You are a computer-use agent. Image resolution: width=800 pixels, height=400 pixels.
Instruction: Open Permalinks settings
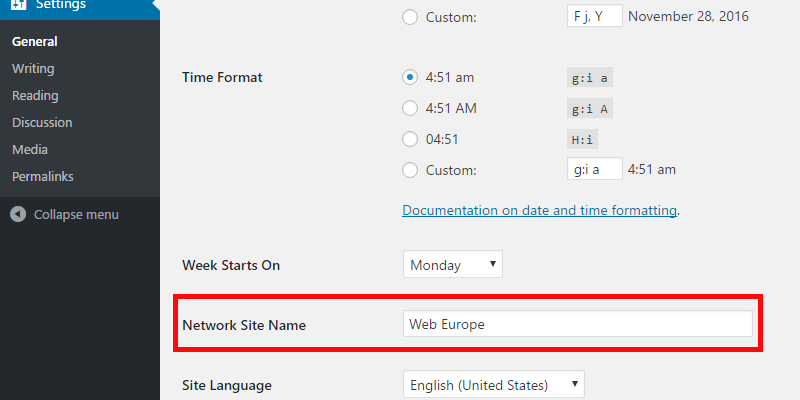pos(43,177)
